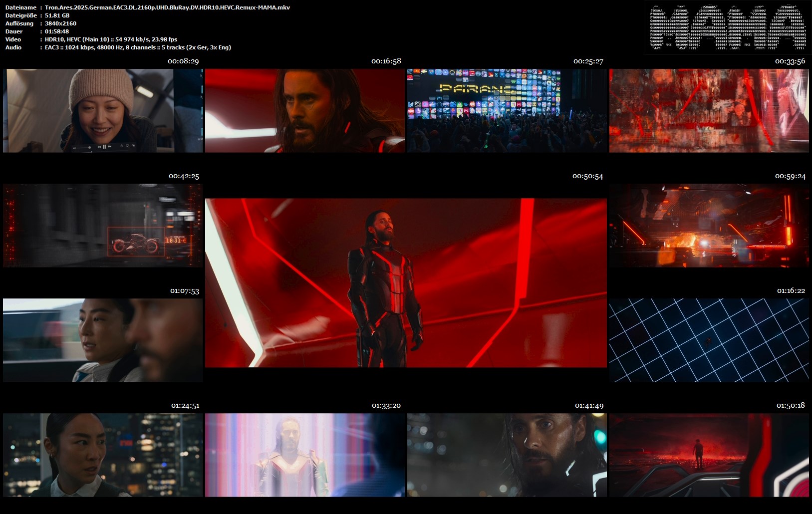The height and width of the screenshot is (514, 812).
Task: Click the HDR10, HEVC video details line
Action: (111, 39)
